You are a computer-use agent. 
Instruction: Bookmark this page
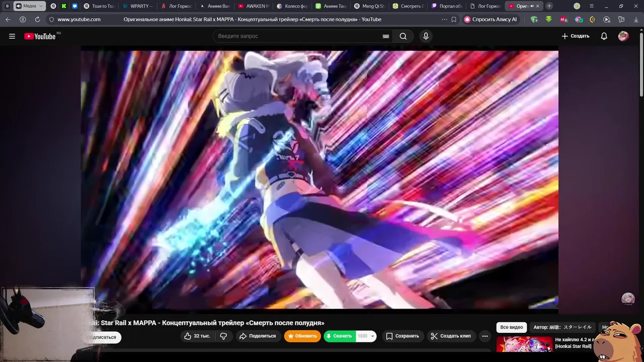(454, 20)
